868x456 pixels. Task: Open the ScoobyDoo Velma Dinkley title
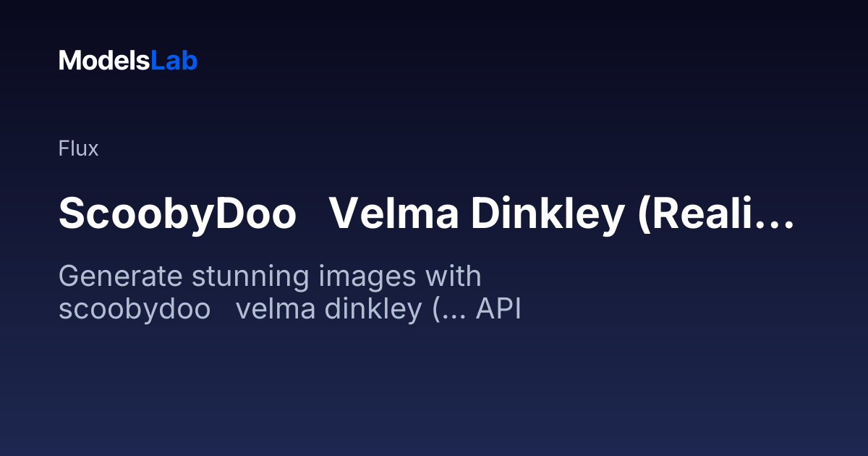click(x=426, y=214)
